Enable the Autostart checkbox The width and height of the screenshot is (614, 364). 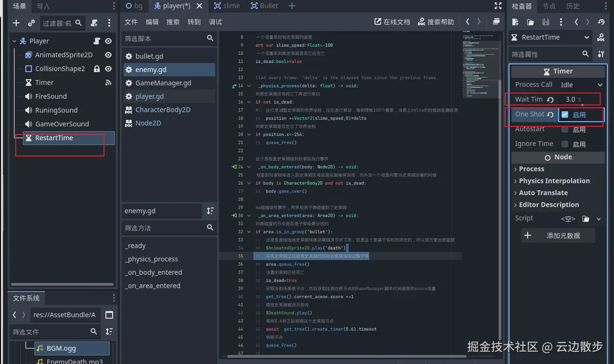(565, 129)
